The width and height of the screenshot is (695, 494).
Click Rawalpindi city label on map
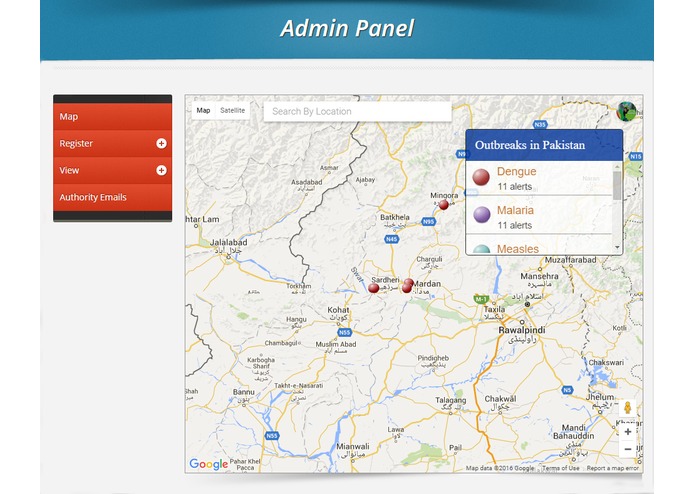click(x=522, y=330)
